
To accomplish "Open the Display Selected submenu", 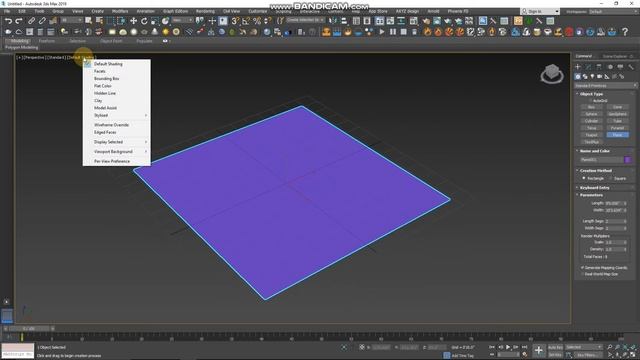I will click(x=116, y=142).
